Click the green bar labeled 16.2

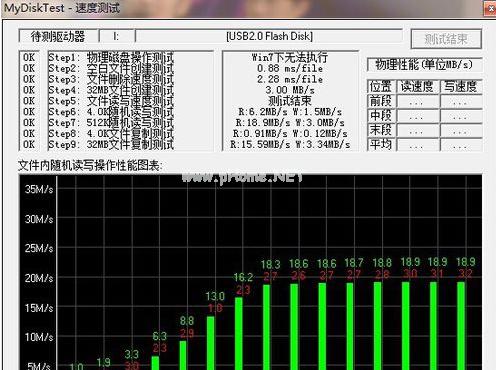239,333
